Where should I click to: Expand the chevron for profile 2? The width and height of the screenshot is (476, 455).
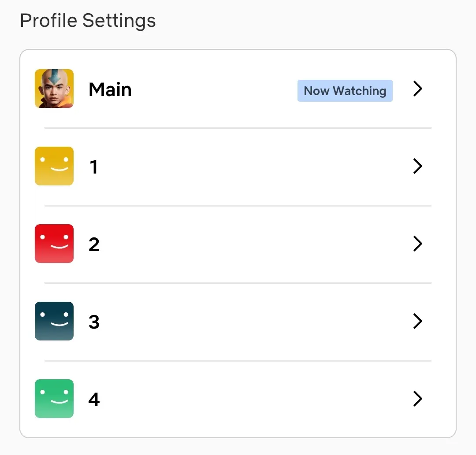coord(418,244)
